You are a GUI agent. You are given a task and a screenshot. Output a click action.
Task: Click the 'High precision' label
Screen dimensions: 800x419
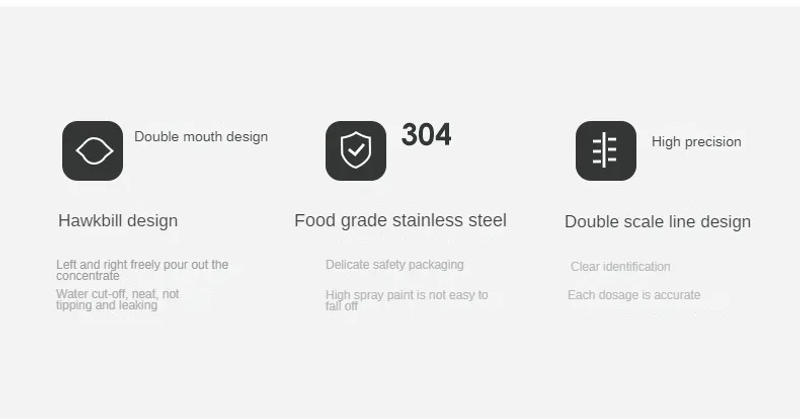pos(696,142)
